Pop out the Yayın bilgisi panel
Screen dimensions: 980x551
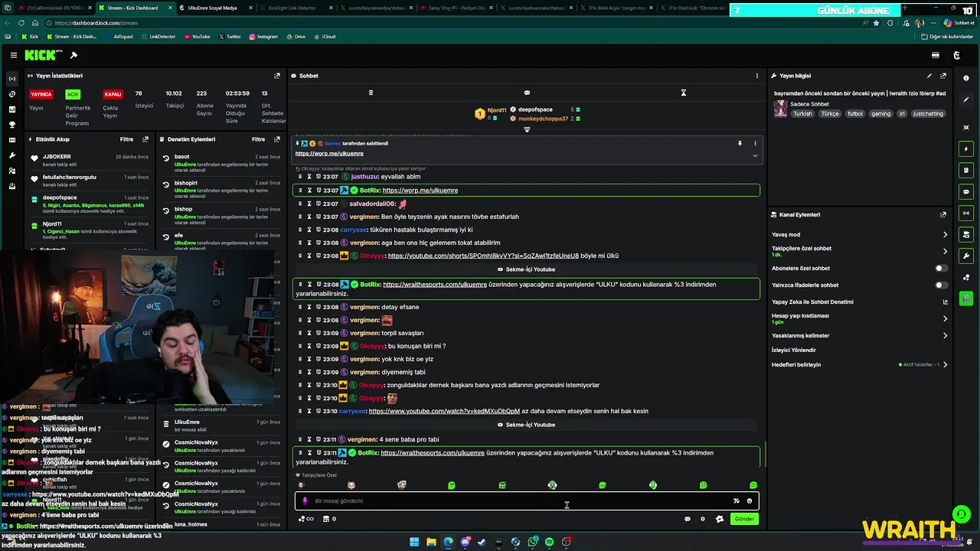pos(943,76)
